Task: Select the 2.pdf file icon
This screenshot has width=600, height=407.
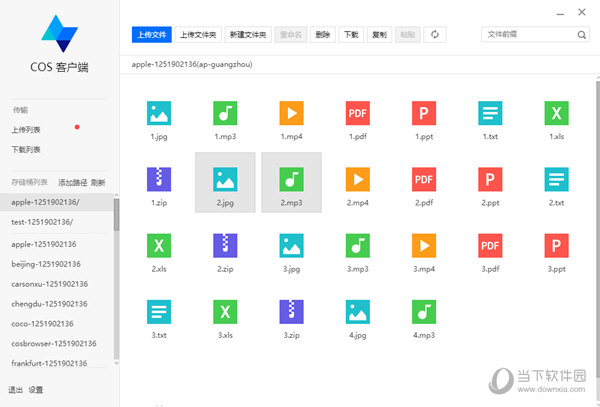Action: pos(424,179)
